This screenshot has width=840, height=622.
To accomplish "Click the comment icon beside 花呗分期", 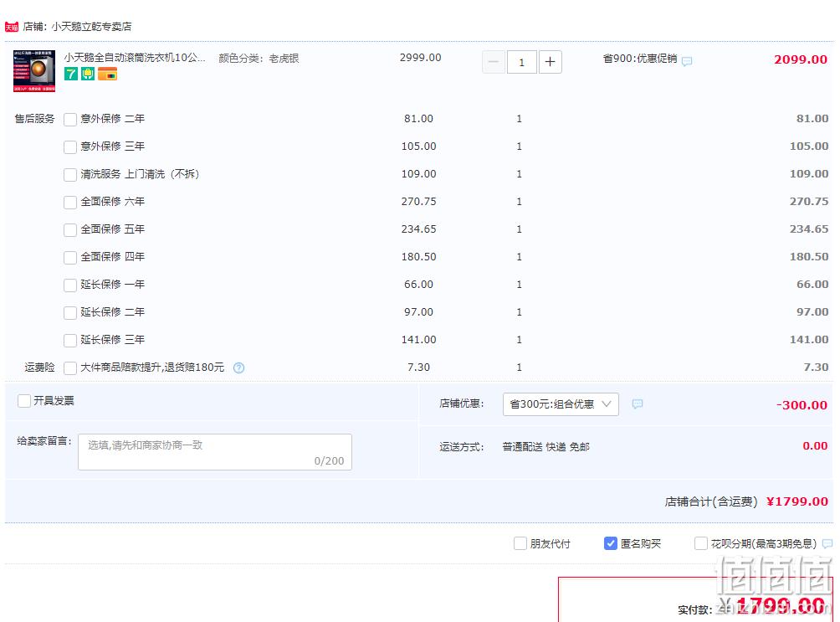I will pyautogui.click(x=827, y=543).
